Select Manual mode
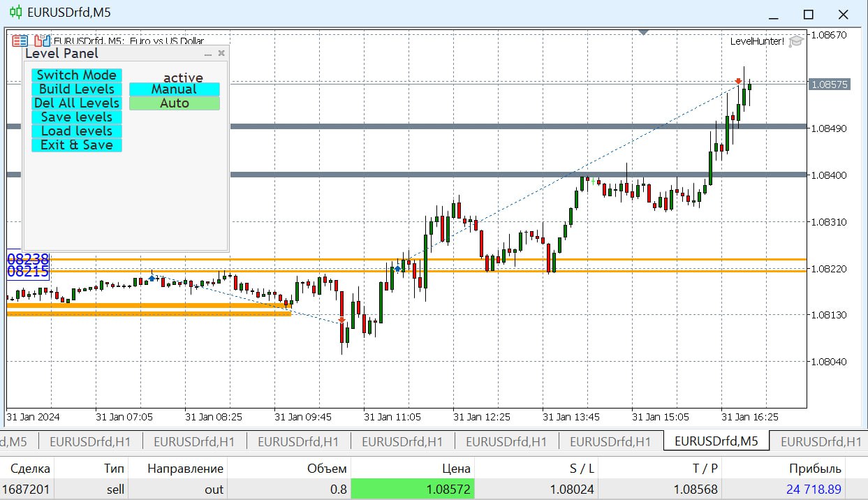Image resolution: width=868 pixels, height=500 pixels. (x=175, y=89)
